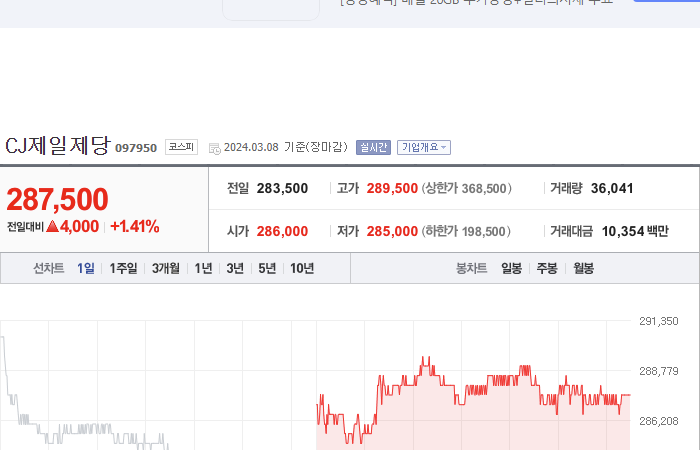Viewport: 700px width, 450px height.
Task: Click the date 2024.03.08 기준(장마감)
Action: point(286,147)
